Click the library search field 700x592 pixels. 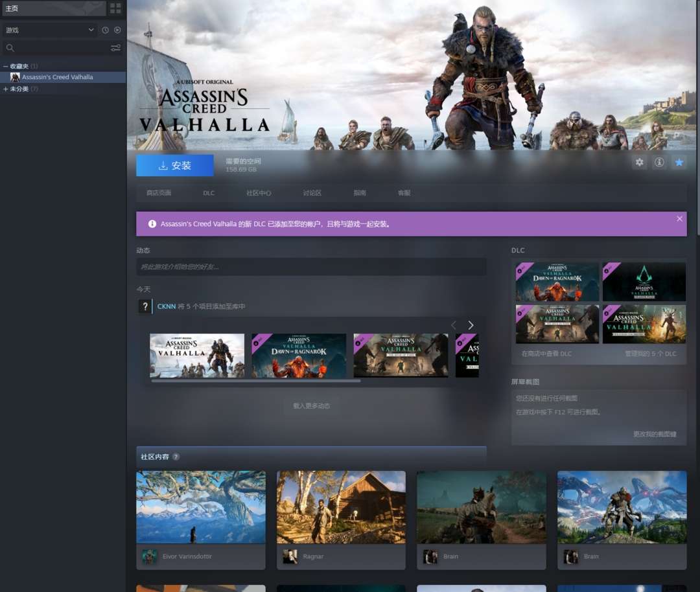(x=56, y=48)
